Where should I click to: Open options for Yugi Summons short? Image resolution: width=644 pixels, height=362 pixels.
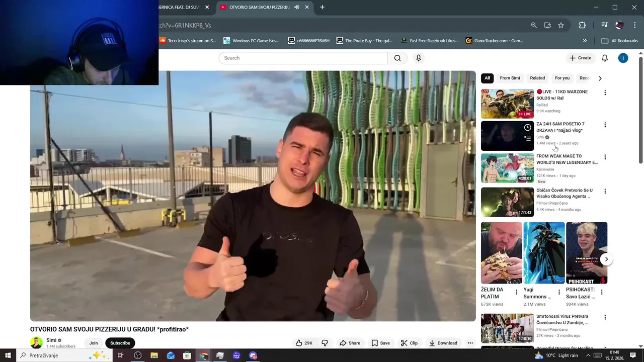559,292
